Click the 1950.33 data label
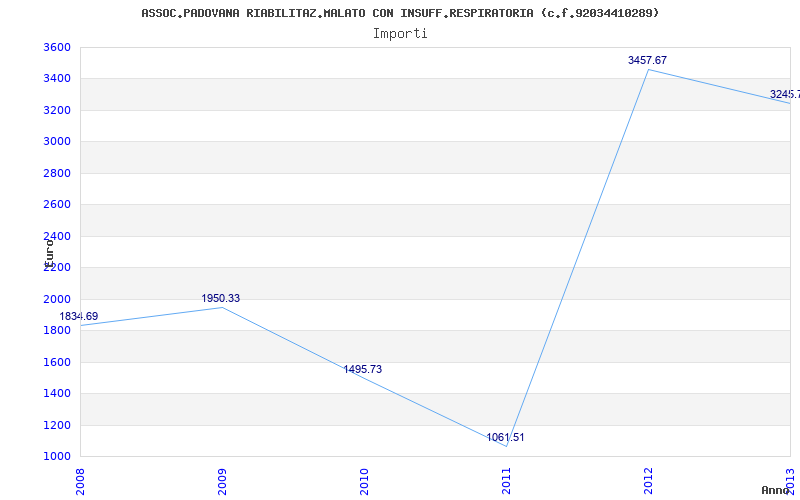This screenshot has height=500, width=800. (220, 298)
